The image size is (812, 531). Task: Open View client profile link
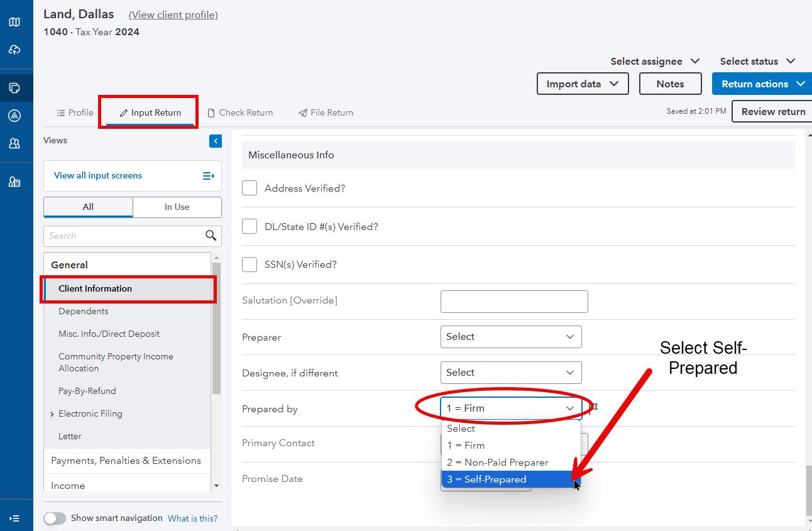tap(173, 14)
